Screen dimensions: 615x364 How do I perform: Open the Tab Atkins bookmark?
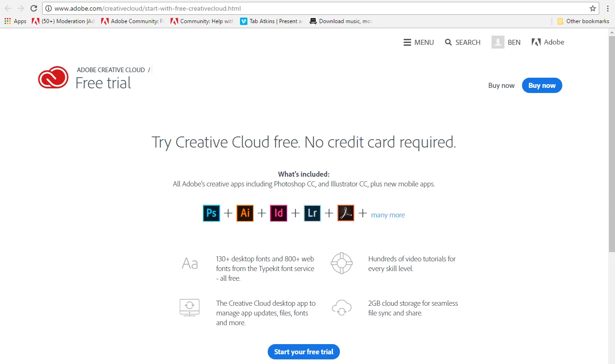pos(272,21)
